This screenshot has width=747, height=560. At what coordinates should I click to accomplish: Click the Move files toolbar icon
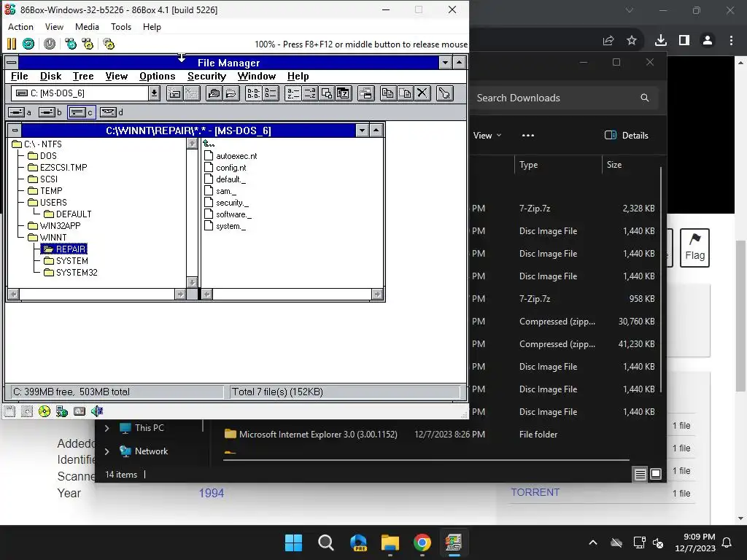pyautogui.click(x=405, y=93)
